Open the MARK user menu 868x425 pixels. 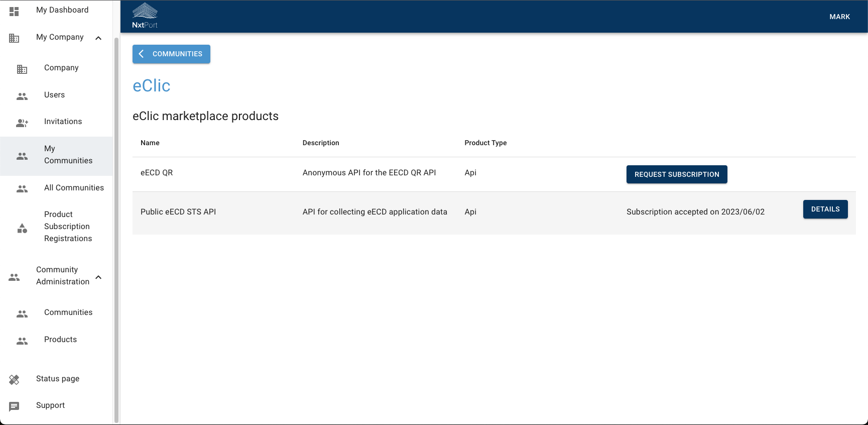(x=839, y=17)
